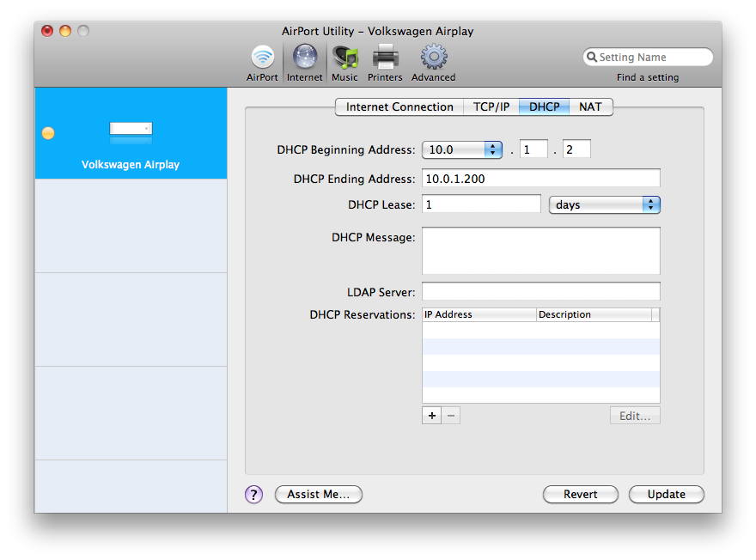Add a DHCP reservation with plus

431,416
